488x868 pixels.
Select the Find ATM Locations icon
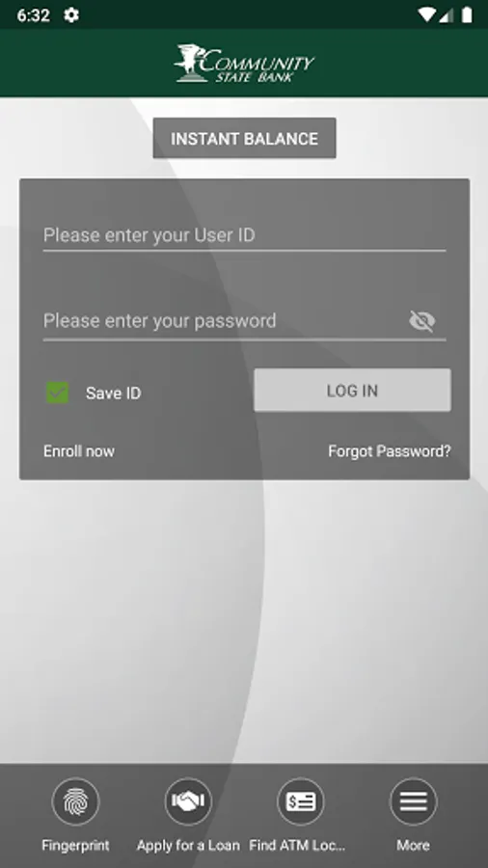point(301,801)
